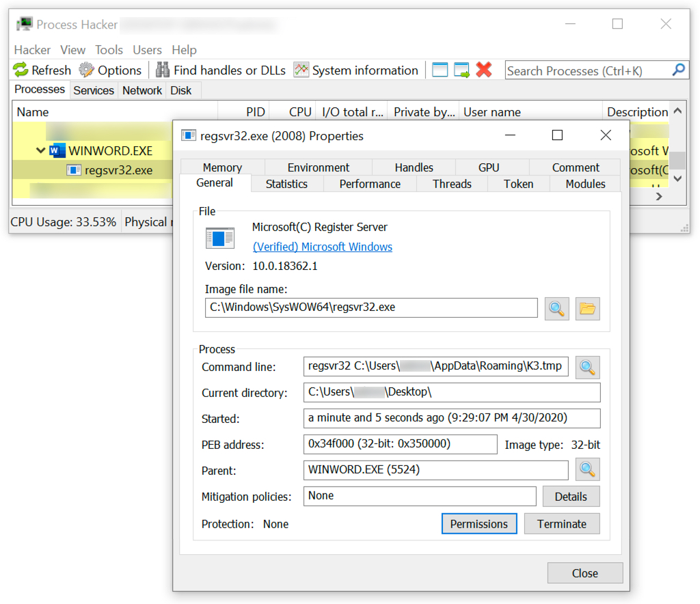Click the Command line text field

tap(435, 367)
